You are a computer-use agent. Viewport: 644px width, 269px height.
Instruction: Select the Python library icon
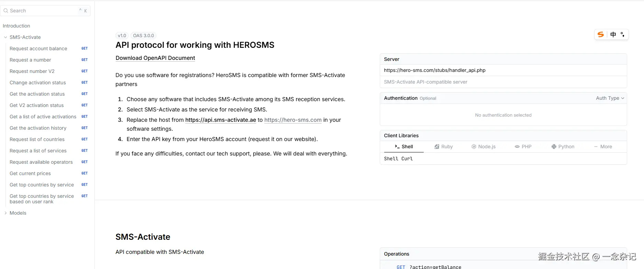coord(554,147)
